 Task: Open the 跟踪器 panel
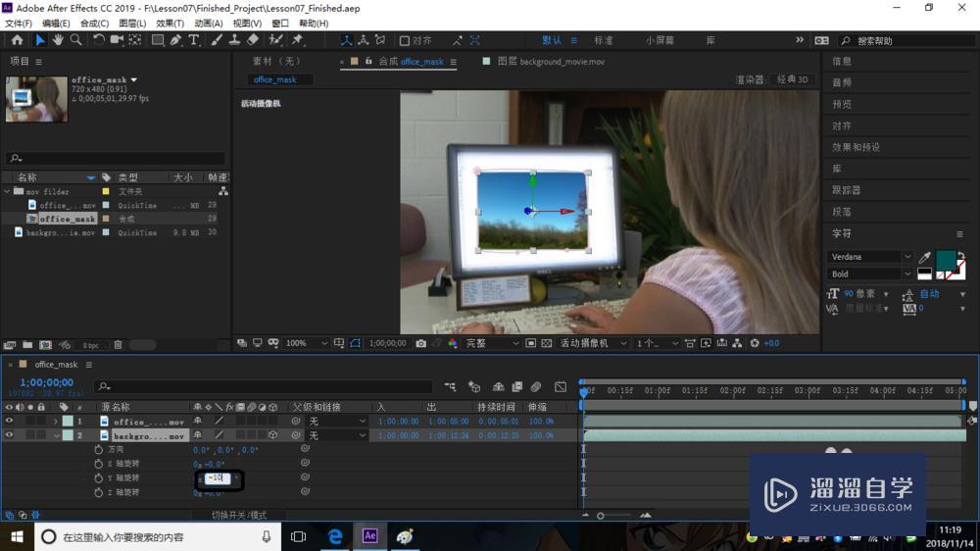[x=847, y=190]
